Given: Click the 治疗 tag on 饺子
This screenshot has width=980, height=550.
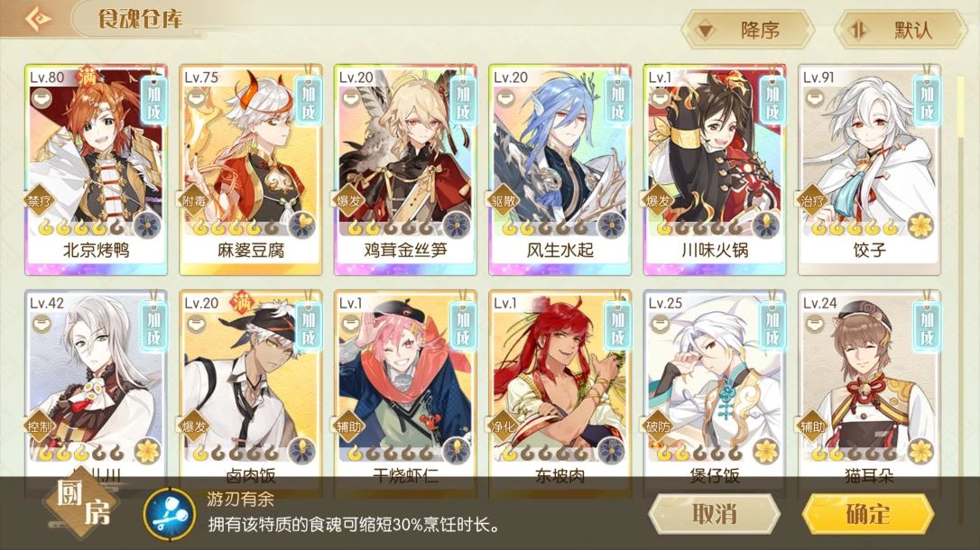Looking at the screenshot, I should [812, 201].
